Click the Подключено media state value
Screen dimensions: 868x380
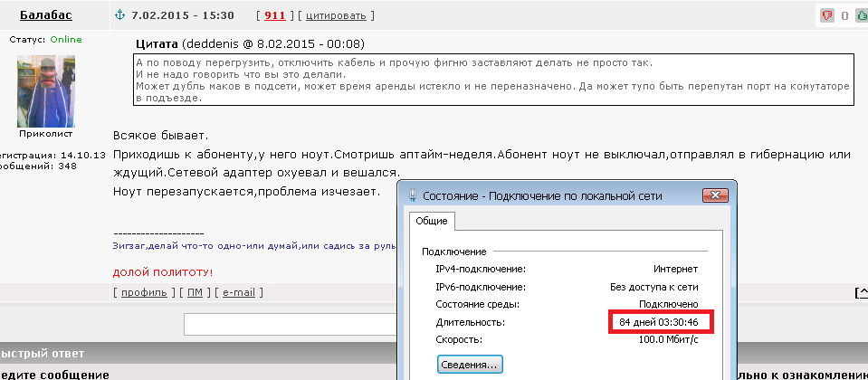tap(669, 304)
